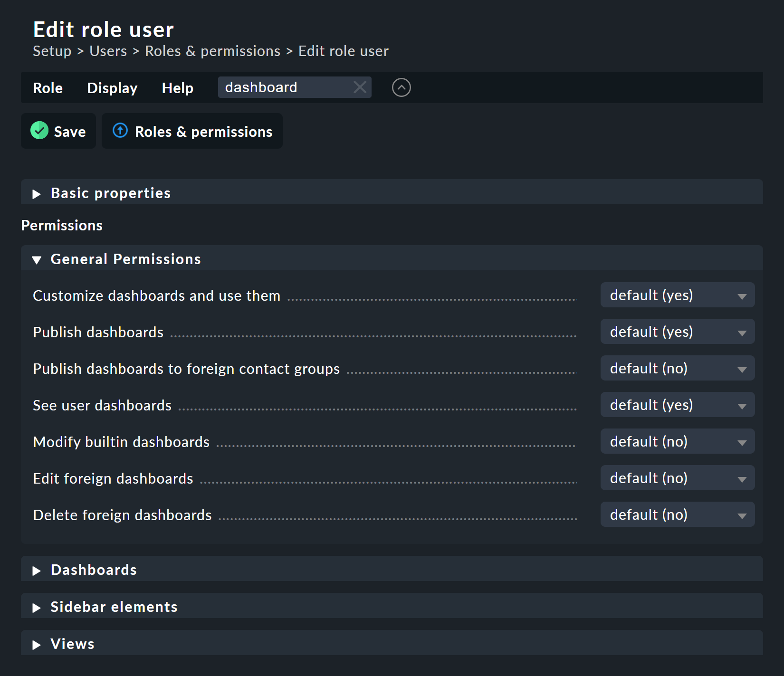Click the 'Publish dashboards' label text

[x=98, y=332]
